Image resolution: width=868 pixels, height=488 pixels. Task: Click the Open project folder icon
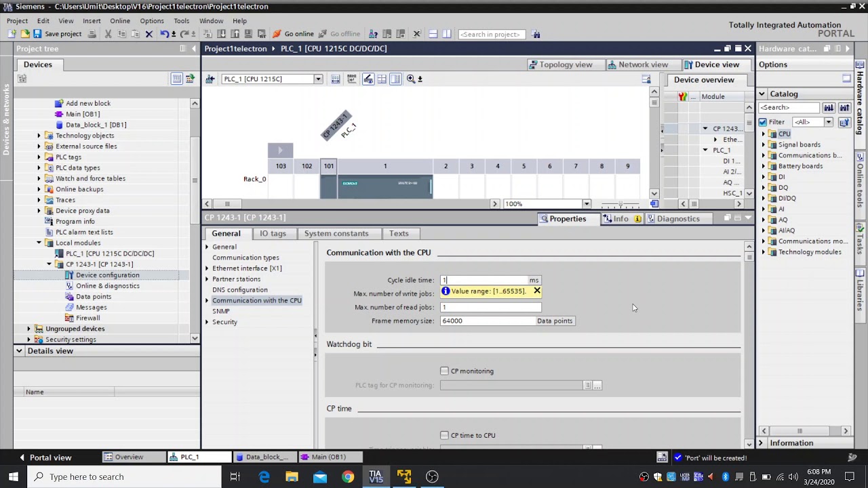click(25, 34)
